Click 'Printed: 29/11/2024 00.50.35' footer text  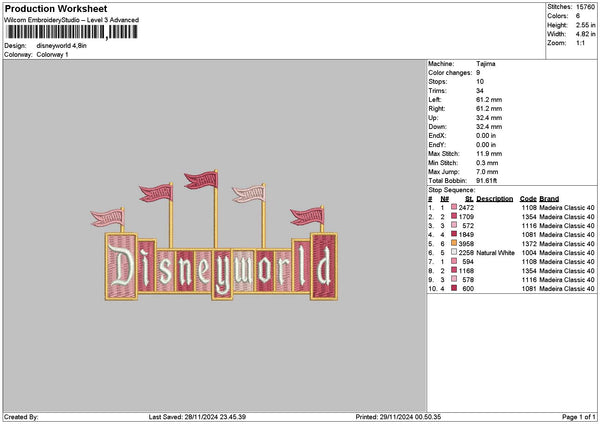pyautogui.click(x=398, y=417)
